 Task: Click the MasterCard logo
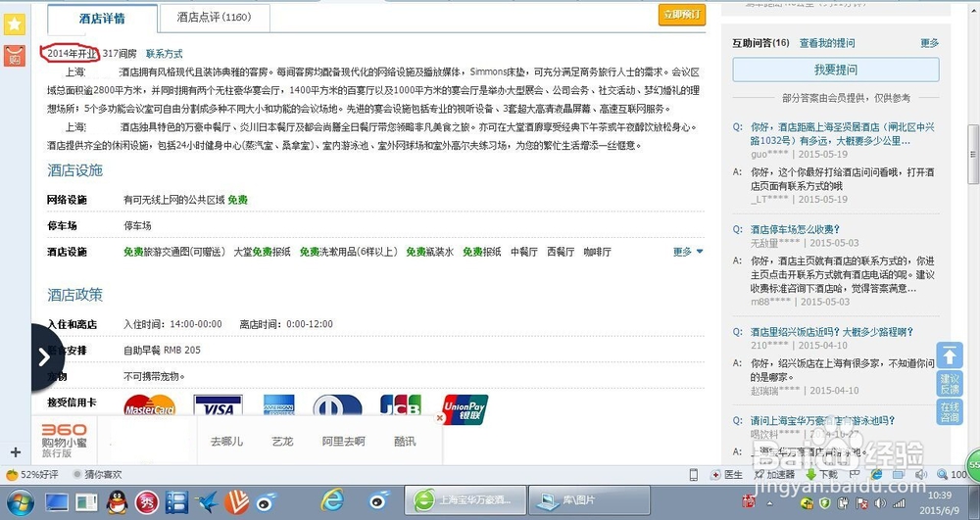tap(149, 405)
